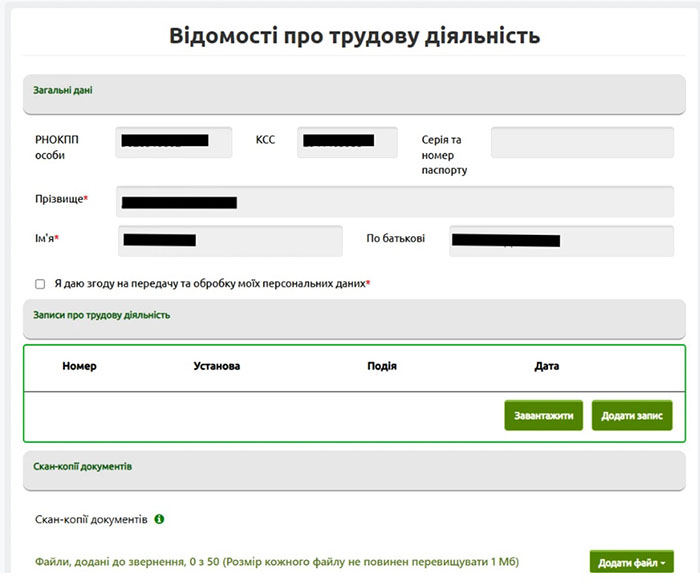The image size is (700, 586).
Task: Focus the Серія та номер паспорту field
Action: (x=582, y=142)
